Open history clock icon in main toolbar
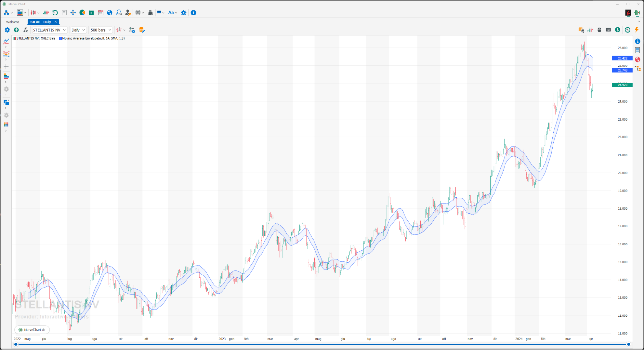The height and width of the screenshot is (350, 644). [55, 13]
